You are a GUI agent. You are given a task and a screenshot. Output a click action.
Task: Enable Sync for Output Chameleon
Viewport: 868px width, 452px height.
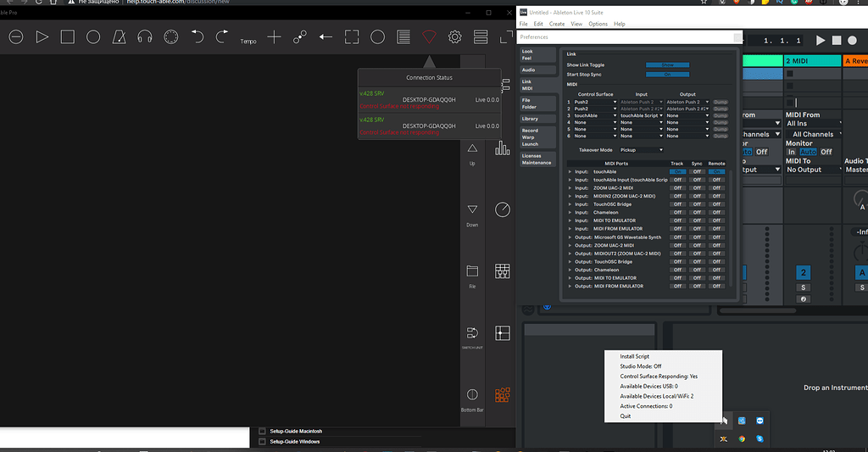point(697,271)
